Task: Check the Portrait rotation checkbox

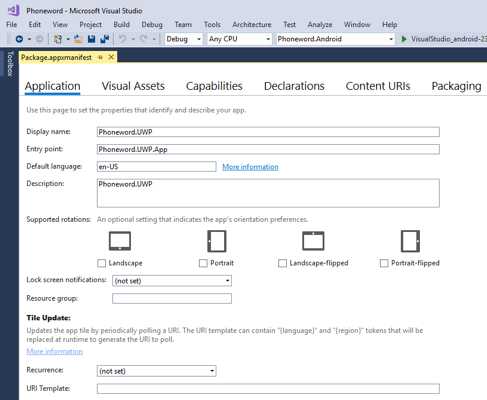Action: click(203, 263)
